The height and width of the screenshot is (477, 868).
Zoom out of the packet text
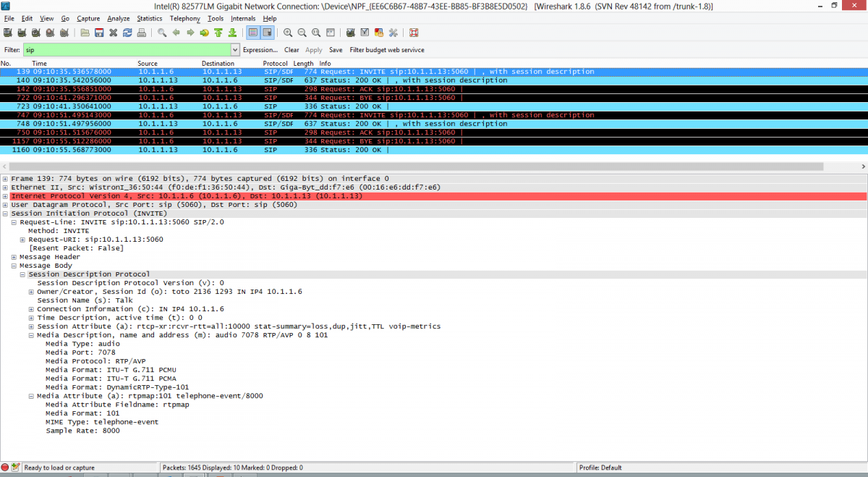[302, 33]
